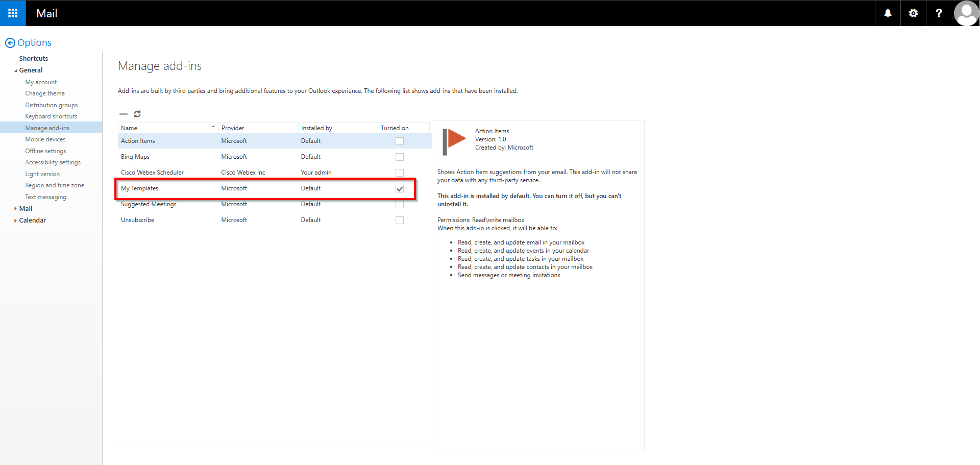Enable the Bing Maps add-in

coord(400,157)
